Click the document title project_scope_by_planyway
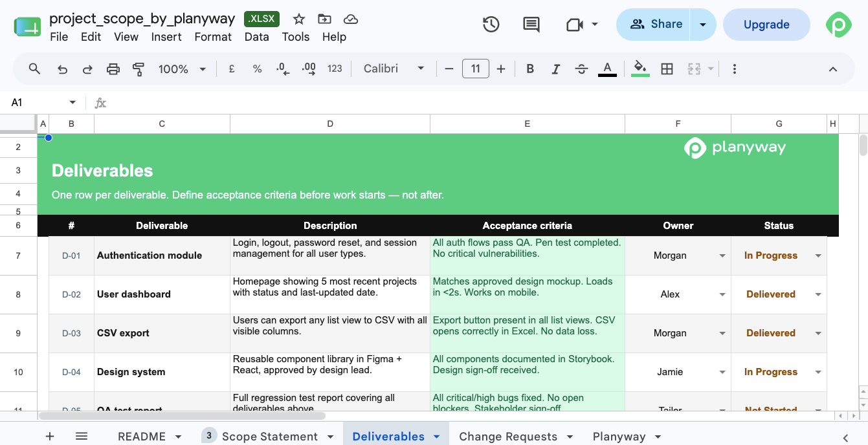868x445 pixels. pos(143,19)
